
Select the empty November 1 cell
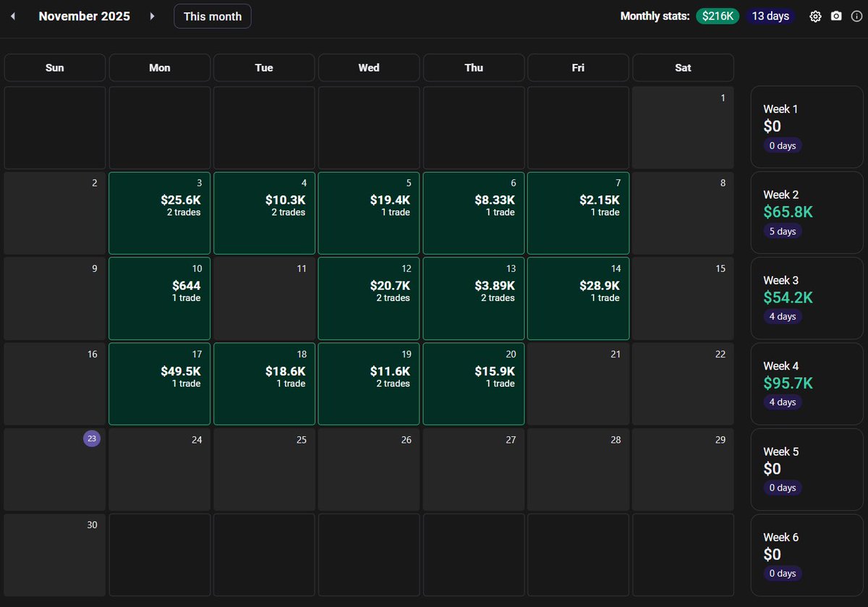pos(683,127)
